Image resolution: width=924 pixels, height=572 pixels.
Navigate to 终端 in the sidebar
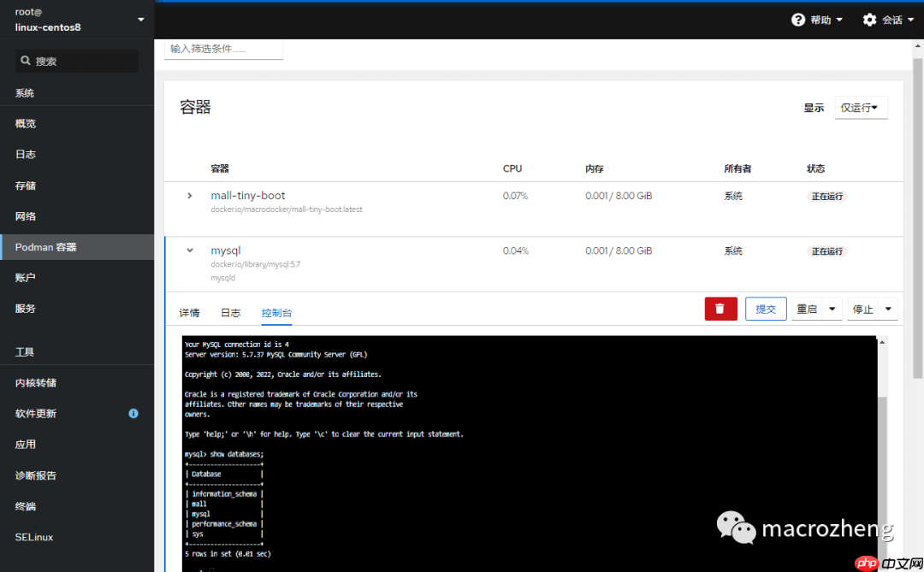coord(24,505)
